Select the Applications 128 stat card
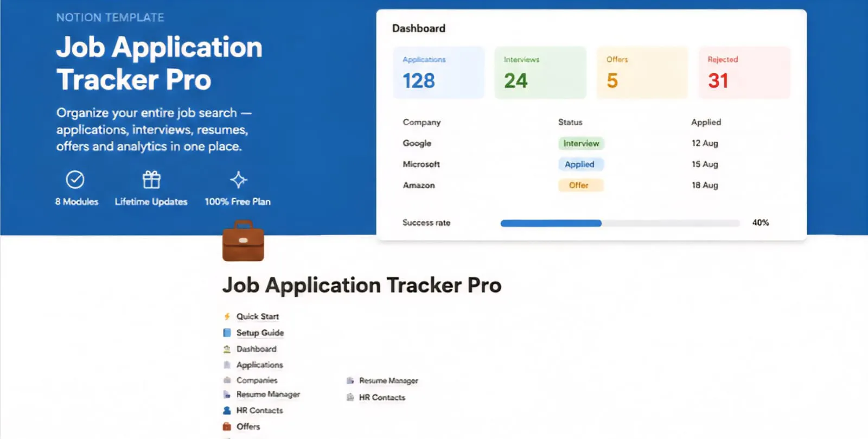Viewport: 868px width, 439px height. (x=438, y=73)
